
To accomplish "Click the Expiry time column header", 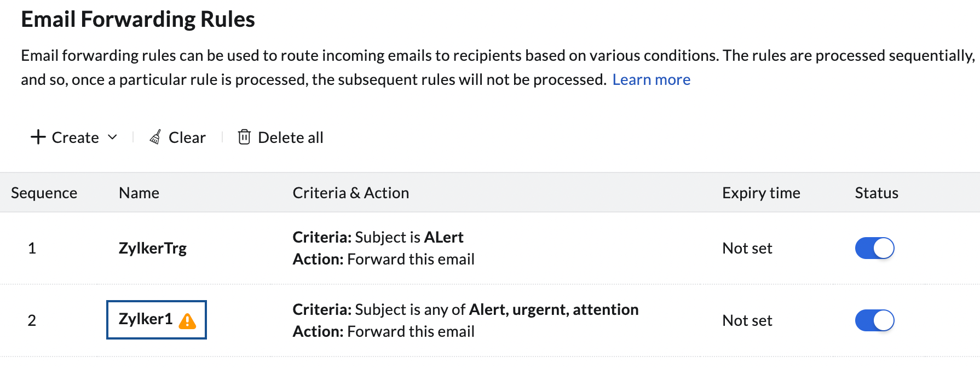I will pos(761,193).
